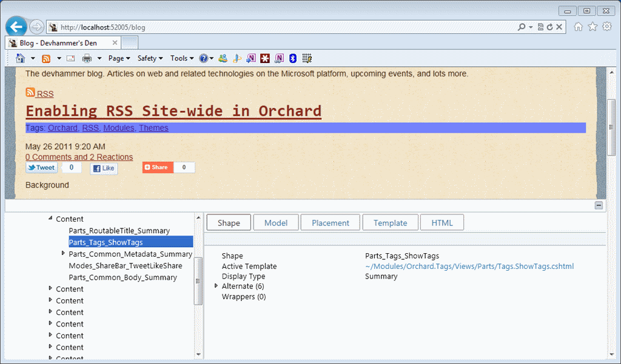Select Parts_Tags_ShowTags tree item
Image resolution: width=621 pixels, height=364 pixels.
(131, 242)
